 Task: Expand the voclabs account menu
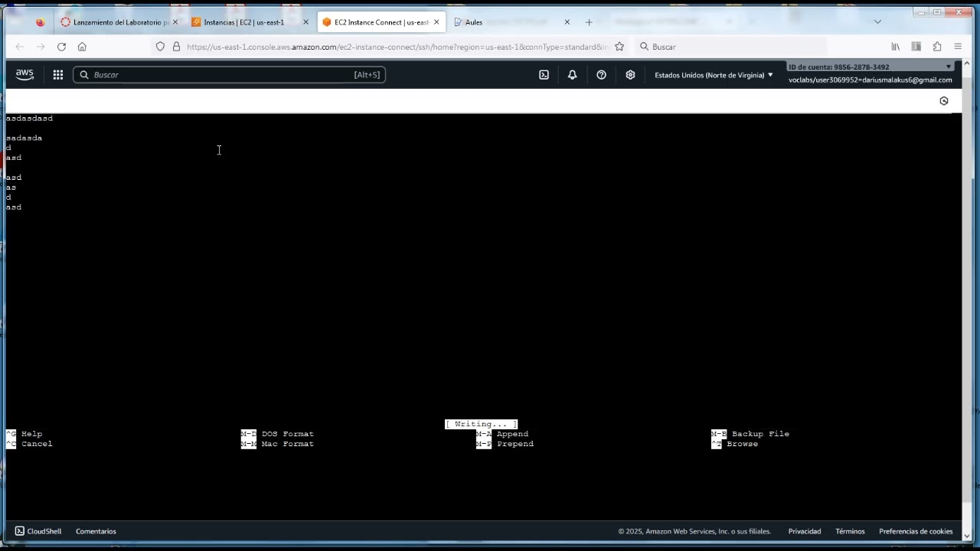871,80
